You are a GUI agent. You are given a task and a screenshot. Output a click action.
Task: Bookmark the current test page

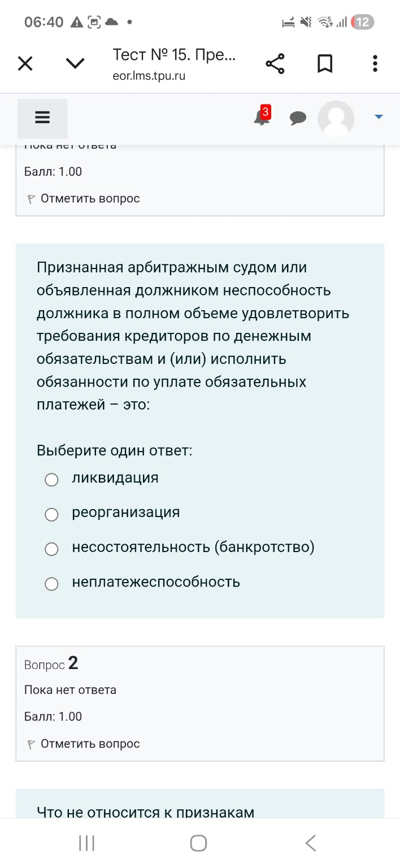coord(325,63)
